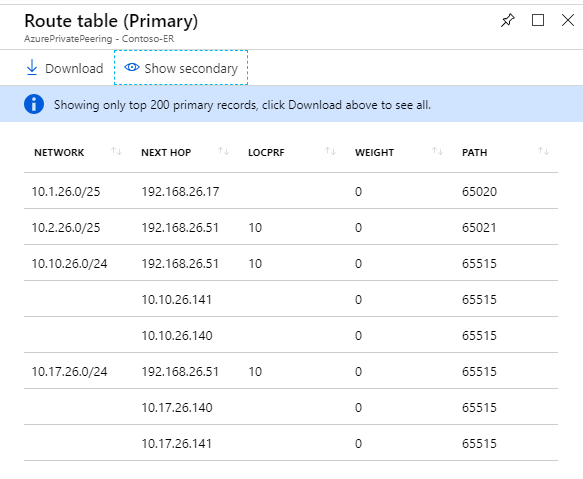The height and width of the screenshot is (479, 583).
Task: Maximize the Route table blade
Action: click(538, 20)
